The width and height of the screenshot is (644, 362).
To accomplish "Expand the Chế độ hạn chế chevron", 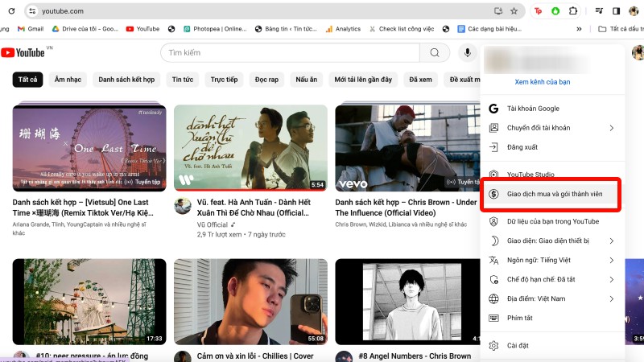I will coord(612,279).
